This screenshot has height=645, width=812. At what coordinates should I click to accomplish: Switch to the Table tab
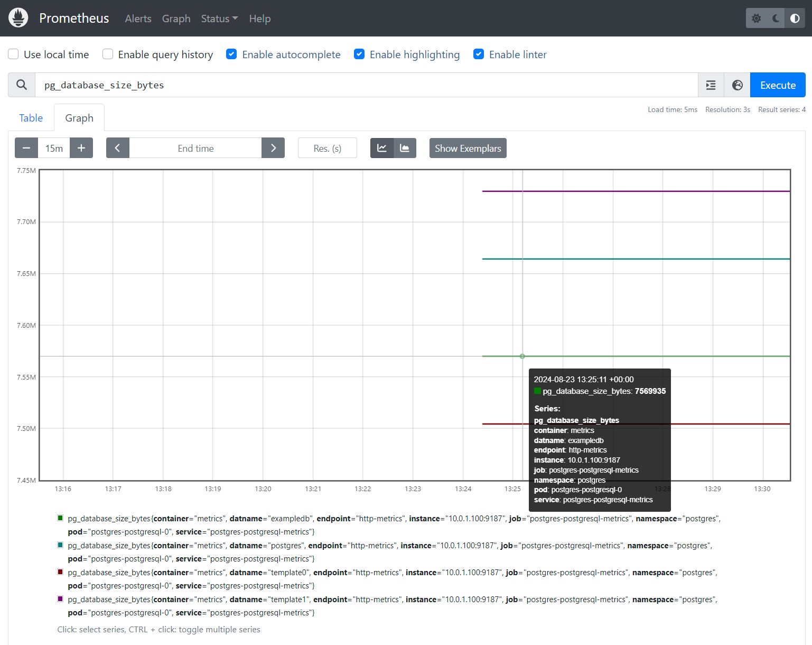point(31,118)
